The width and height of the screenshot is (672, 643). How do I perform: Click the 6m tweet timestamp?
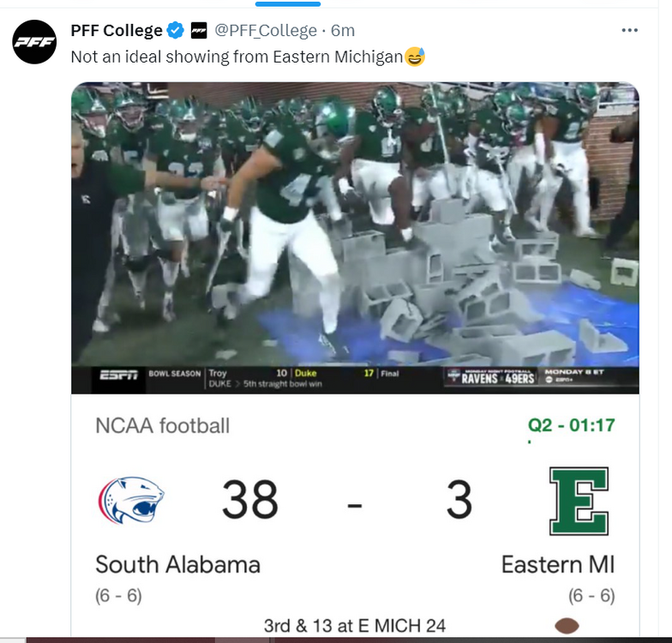point(343,31)
